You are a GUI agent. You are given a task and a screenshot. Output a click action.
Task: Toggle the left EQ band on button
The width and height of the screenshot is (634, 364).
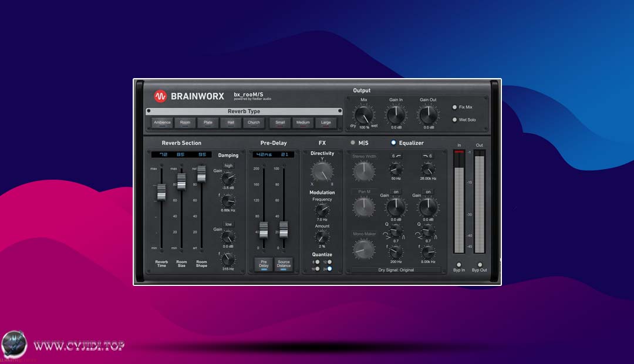point(396,192)
